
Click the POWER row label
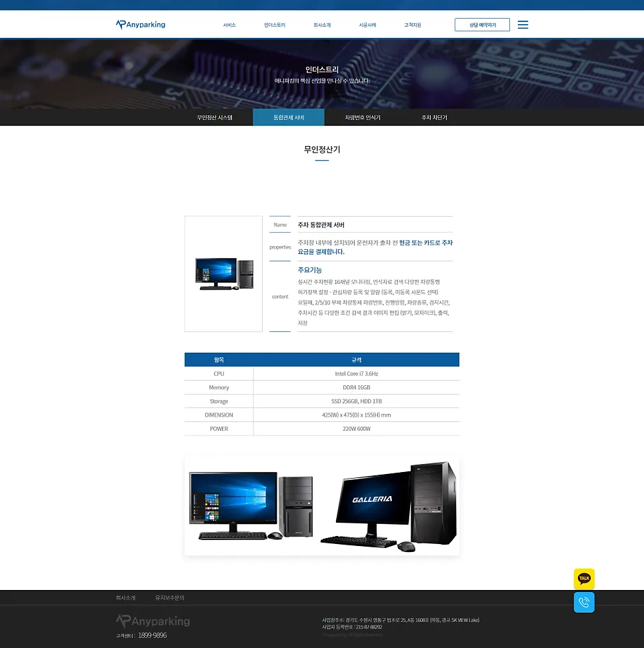pos(219,429)
